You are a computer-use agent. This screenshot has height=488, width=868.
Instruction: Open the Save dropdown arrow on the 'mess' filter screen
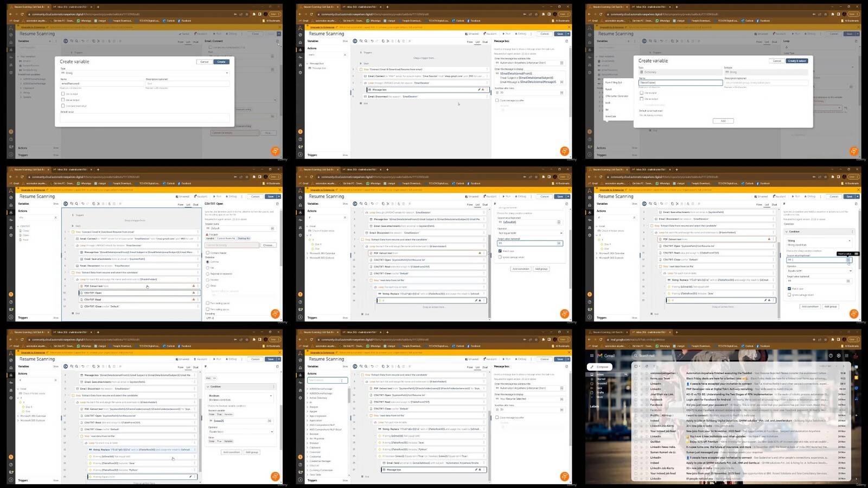click(x=569, y=34)
